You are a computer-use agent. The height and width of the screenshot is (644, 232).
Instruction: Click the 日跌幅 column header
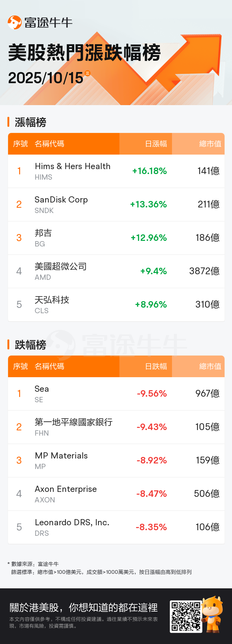coord(156,366)
